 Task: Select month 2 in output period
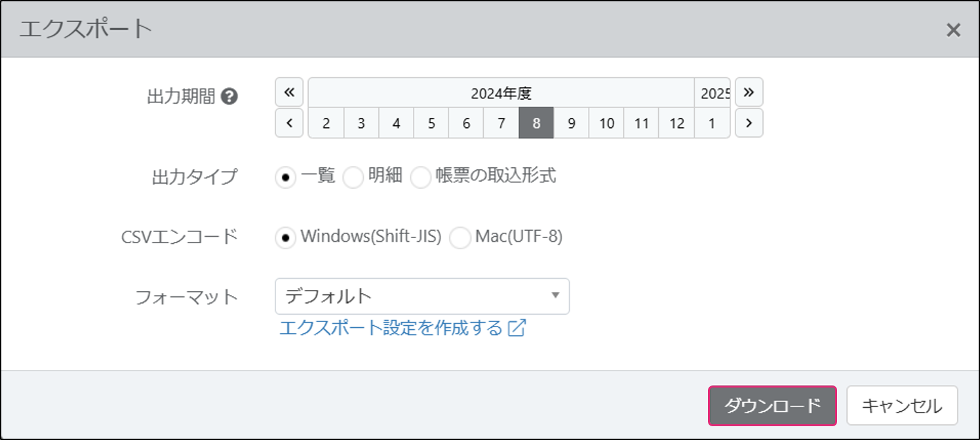pyautogui.click(x=326, y=123)
